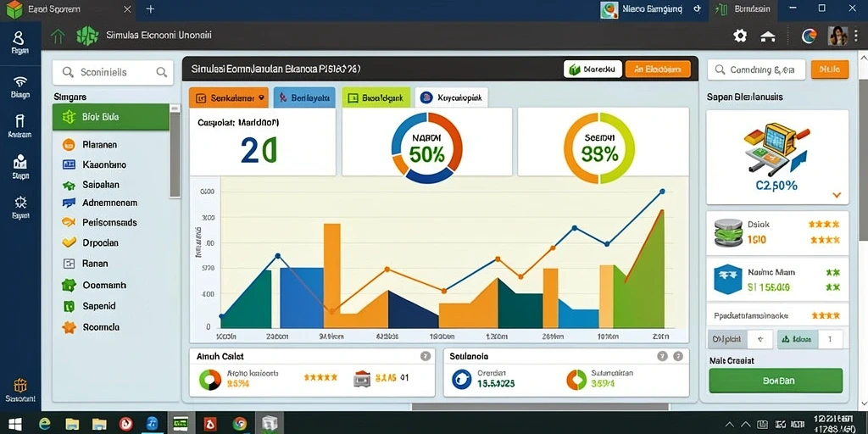
Task: Click the green home arrow icon at top left
Action: pyautogui.click(x=58, y=36)
